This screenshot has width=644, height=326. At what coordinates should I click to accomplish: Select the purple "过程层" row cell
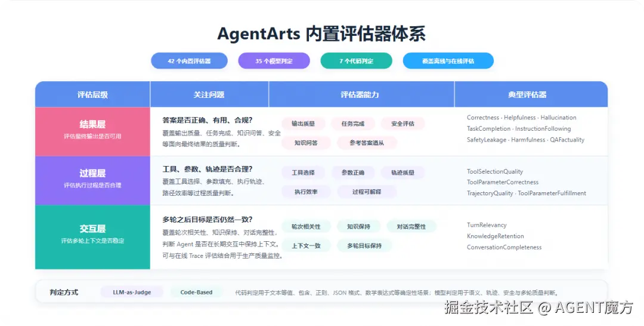click(93, 180)
